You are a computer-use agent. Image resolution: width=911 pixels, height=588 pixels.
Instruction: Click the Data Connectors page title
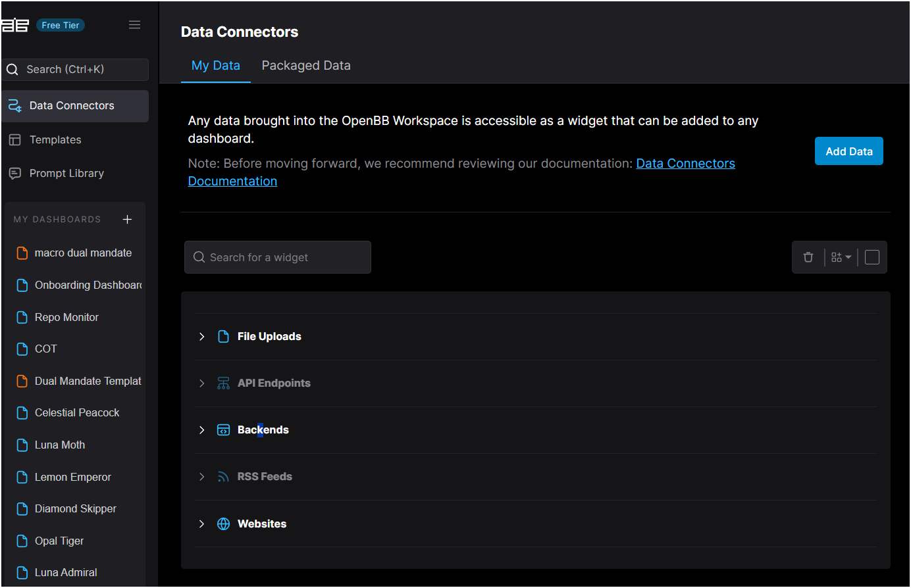point(240,32)
